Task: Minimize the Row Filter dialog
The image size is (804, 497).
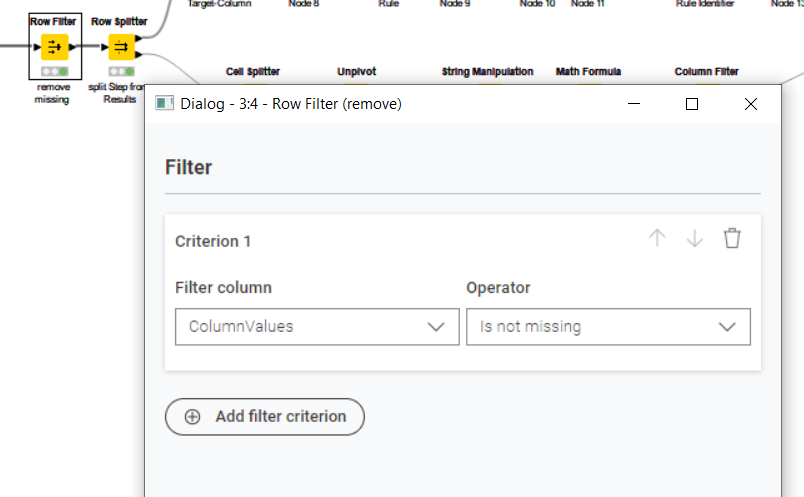Action: [634, 104]
